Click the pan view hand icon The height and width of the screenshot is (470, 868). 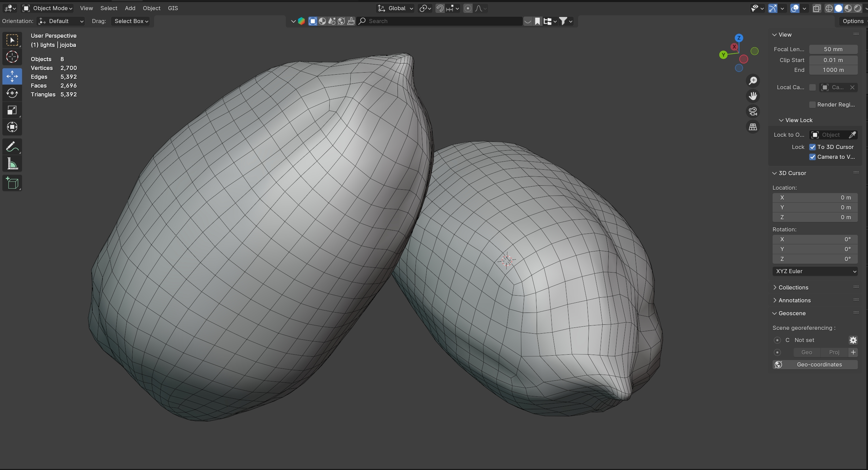(x=753, y=96)
